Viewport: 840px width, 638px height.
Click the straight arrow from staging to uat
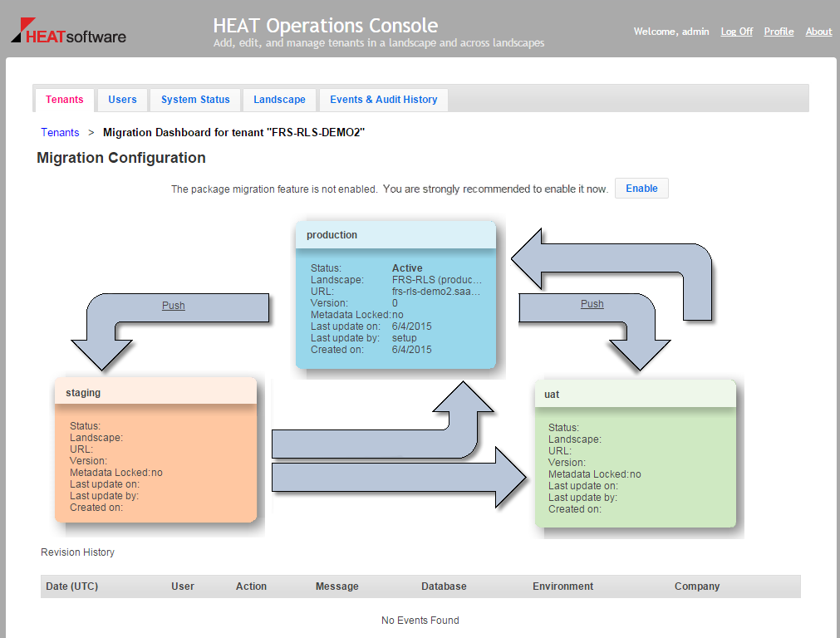pos(399,478)
